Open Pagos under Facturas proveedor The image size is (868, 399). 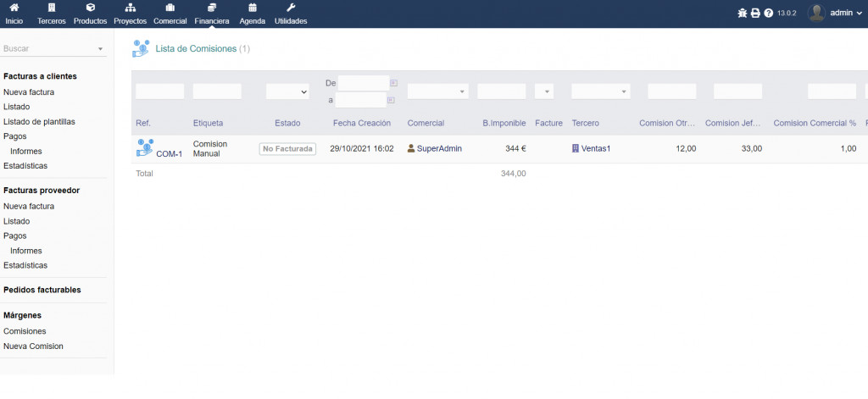[x=15, y=236]
